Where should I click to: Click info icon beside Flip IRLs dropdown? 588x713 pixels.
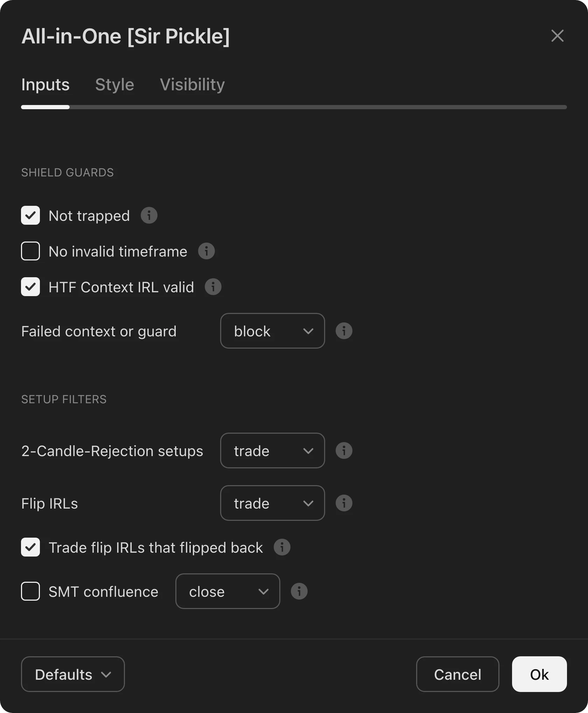pos(344,503)
